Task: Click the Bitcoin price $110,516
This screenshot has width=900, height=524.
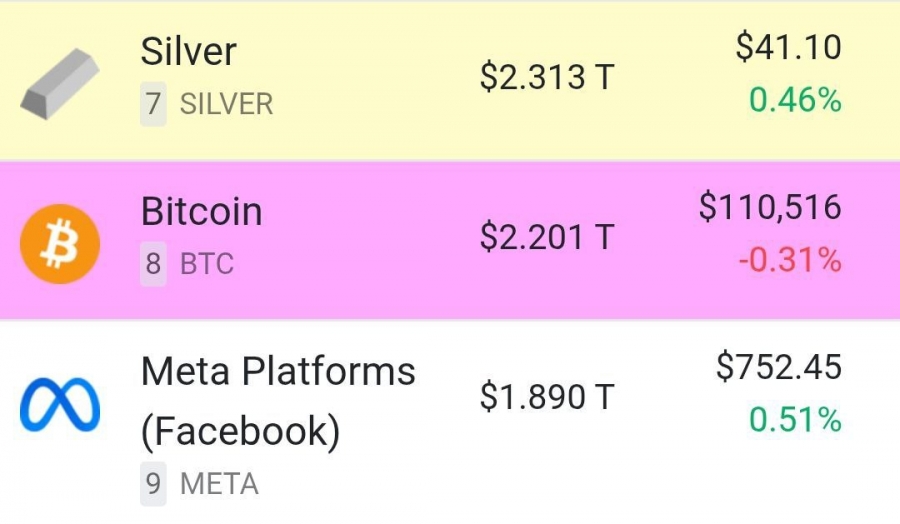Action: coord(770,208)
